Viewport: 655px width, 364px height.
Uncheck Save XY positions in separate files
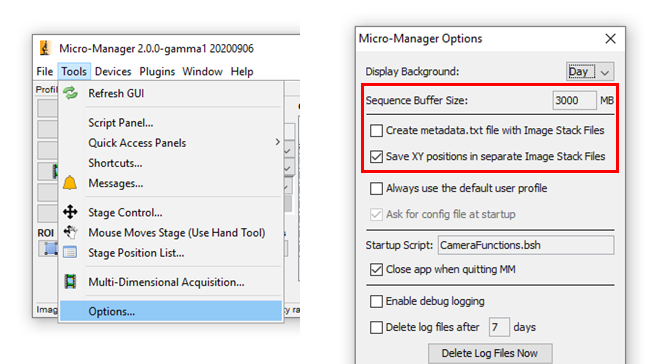(376, 157)
